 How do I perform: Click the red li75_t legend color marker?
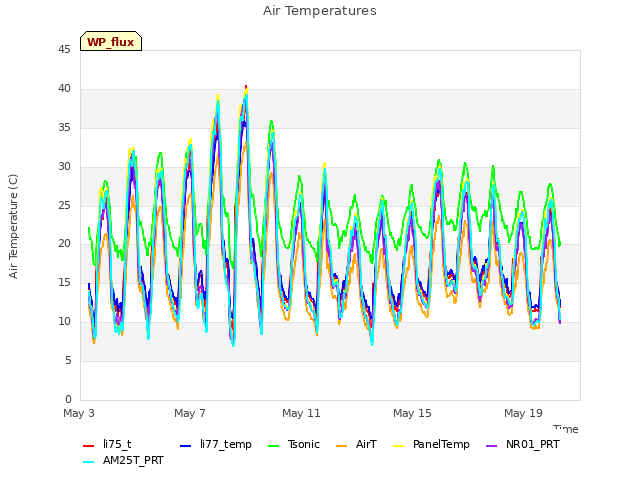click(x=89, y=446)
